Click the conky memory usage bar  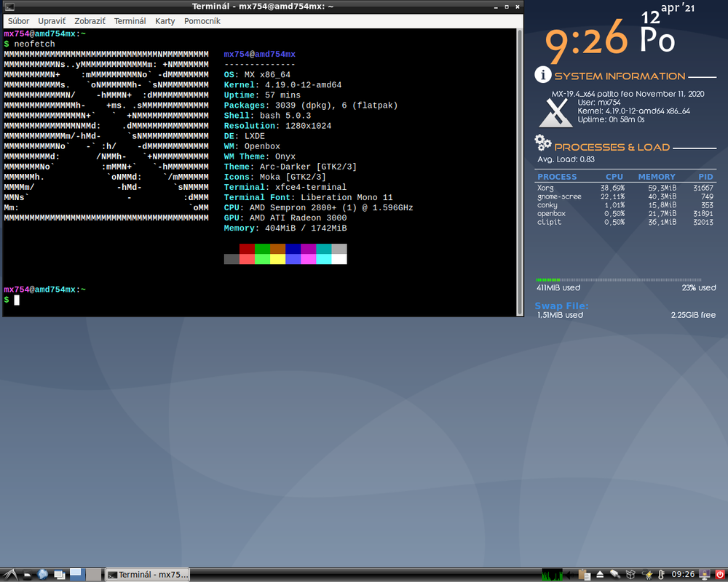point(618,280)
